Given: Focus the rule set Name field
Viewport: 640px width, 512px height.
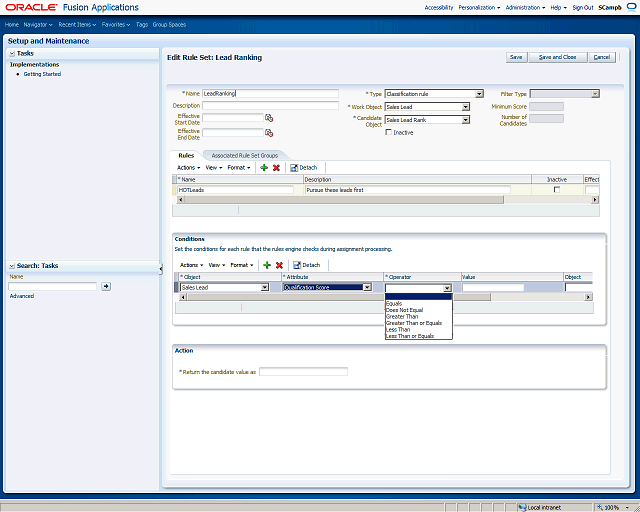Looking at the screenshot, I should (x=270, y=93).
